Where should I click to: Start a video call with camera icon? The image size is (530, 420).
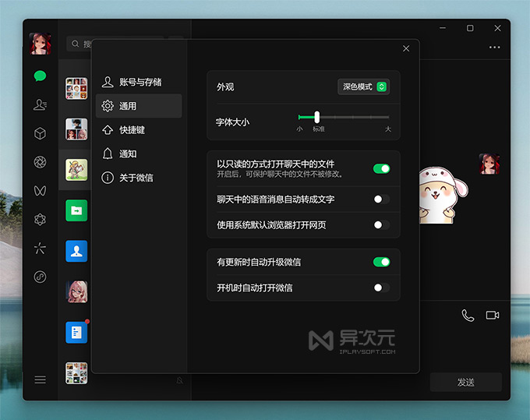(x=493, y=316)
